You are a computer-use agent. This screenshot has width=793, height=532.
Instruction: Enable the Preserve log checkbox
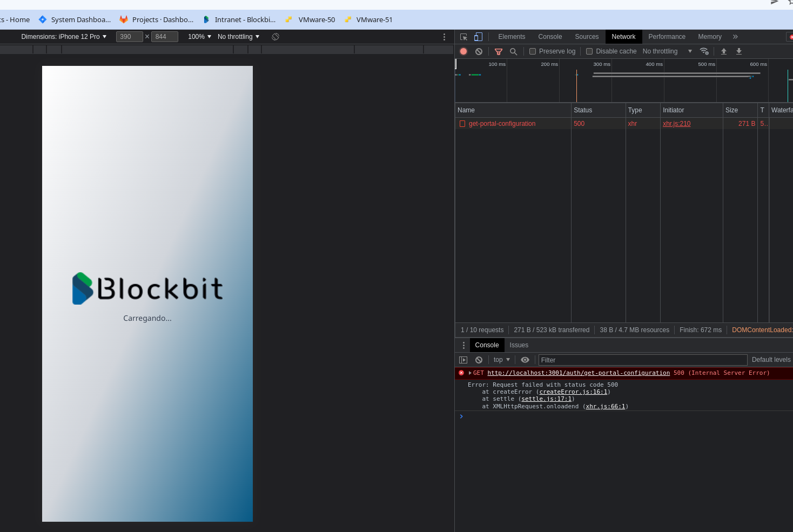(x=533, y=51)
